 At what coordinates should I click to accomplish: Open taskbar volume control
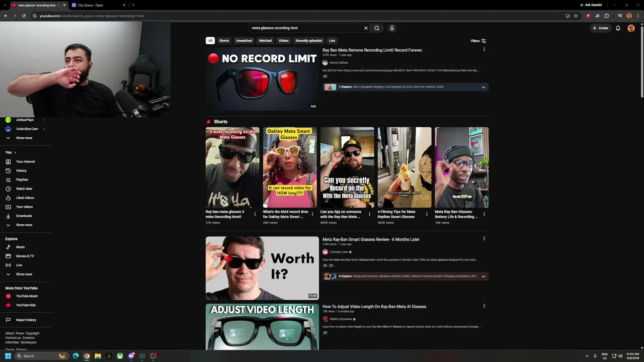coord(620,356)
